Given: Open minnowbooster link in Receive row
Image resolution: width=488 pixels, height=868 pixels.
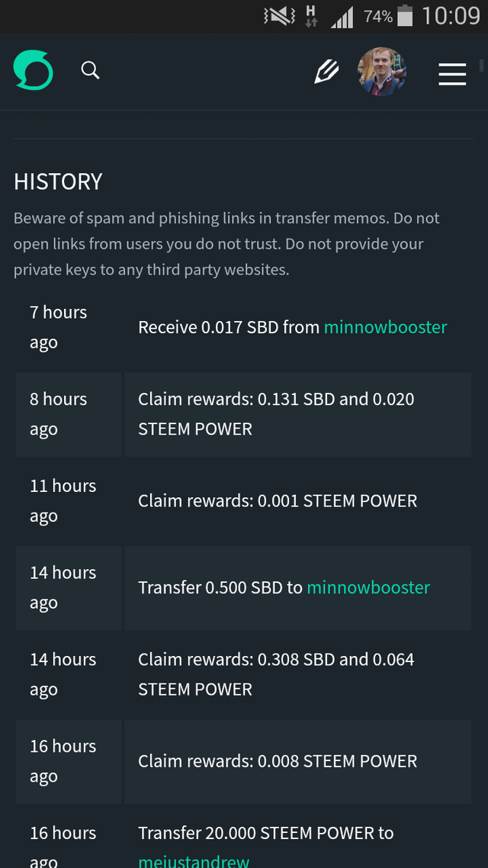Looking at the screenshot, I should 385,327.
